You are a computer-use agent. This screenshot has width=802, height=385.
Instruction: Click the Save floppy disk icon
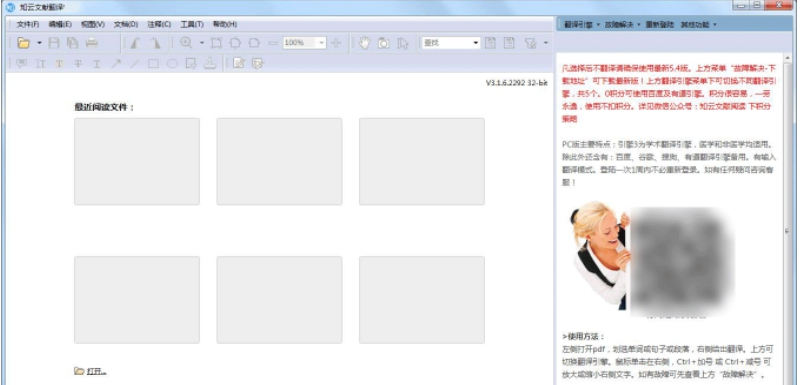[54, 43]
